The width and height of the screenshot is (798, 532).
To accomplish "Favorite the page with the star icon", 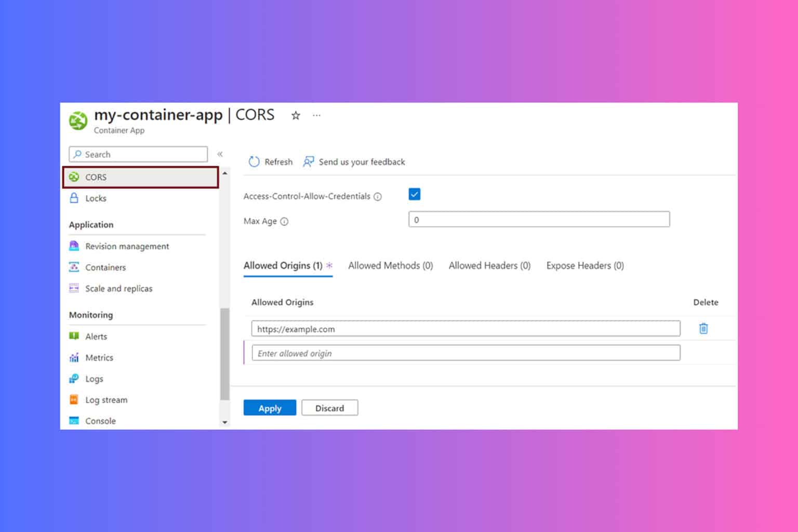I will (296, 115).
